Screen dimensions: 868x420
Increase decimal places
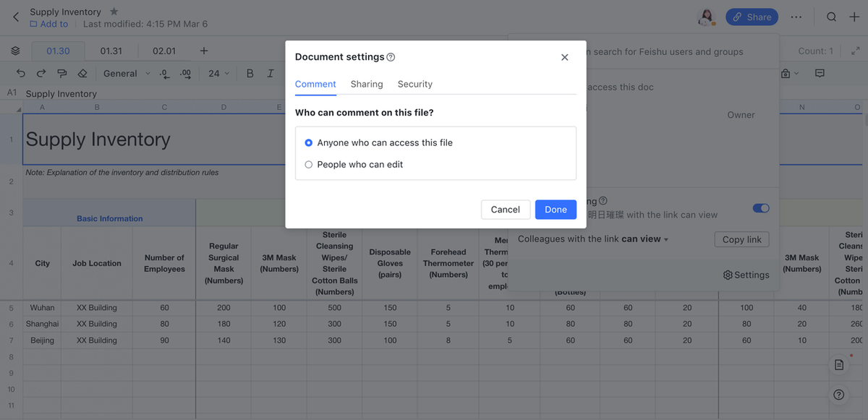point(186,74)
